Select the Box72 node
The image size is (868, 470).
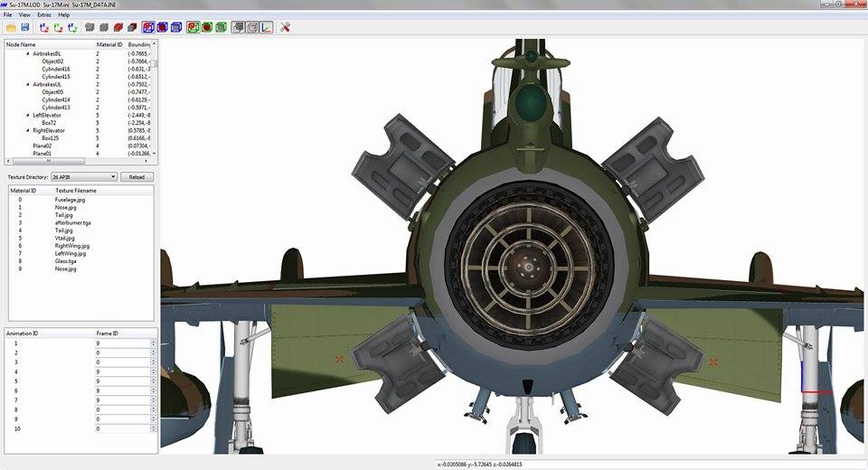[x=49, y=123]
